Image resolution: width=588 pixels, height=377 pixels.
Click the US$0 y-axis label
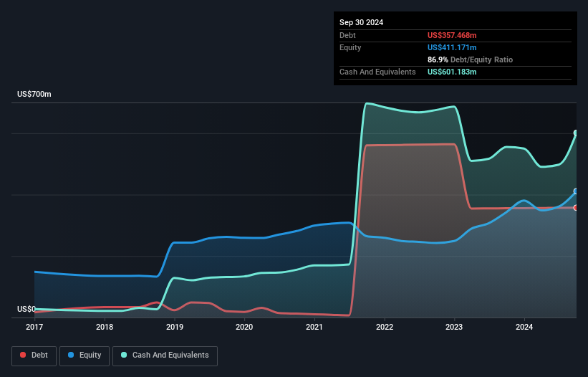26,309
